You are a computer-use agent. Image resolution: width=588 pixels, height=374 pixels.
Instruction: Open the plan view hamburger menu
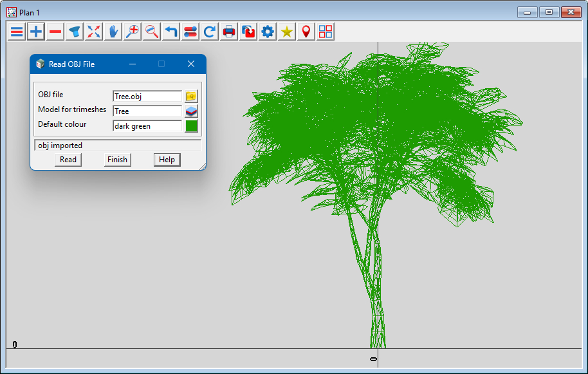17,32
